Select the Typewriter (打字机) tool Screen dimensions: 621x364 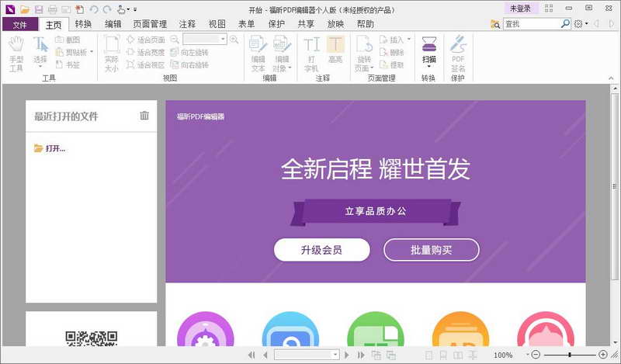[x=312, y=54]
